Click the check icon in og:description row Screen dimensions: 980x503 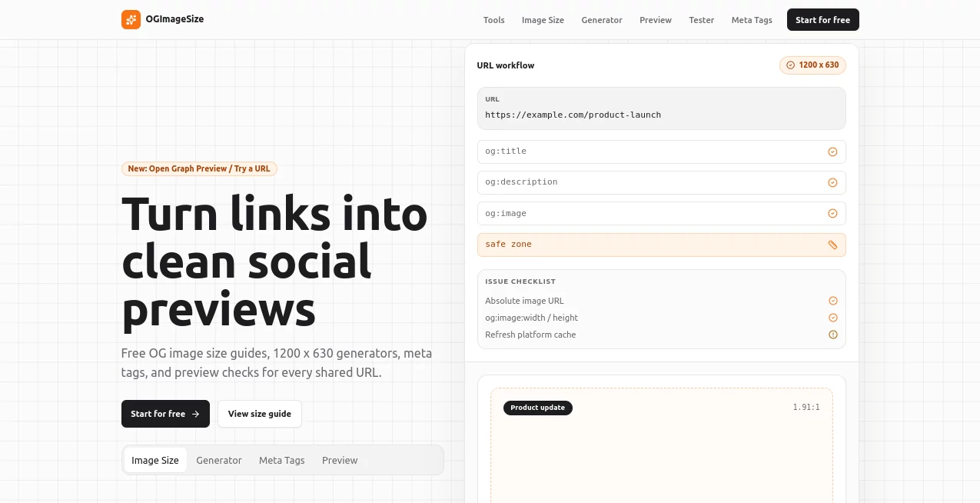pyautogui.click(x=832, y=182)
